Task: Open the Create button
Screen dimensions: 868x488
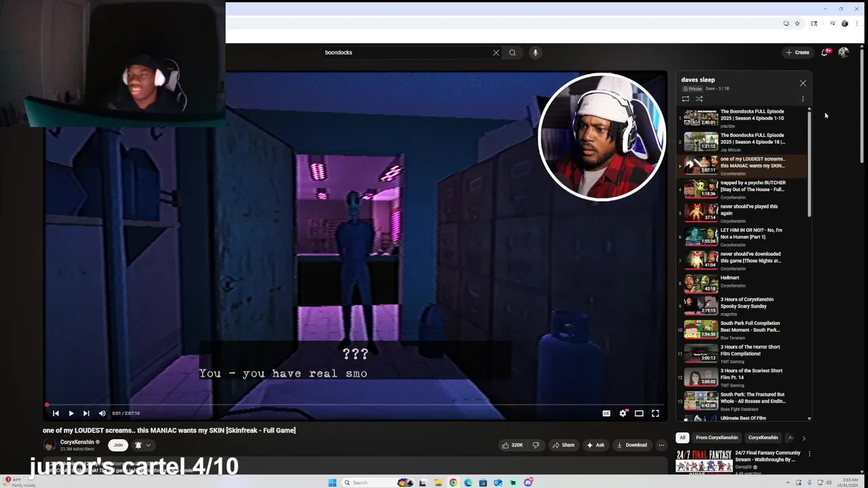Action: [797, 52]
